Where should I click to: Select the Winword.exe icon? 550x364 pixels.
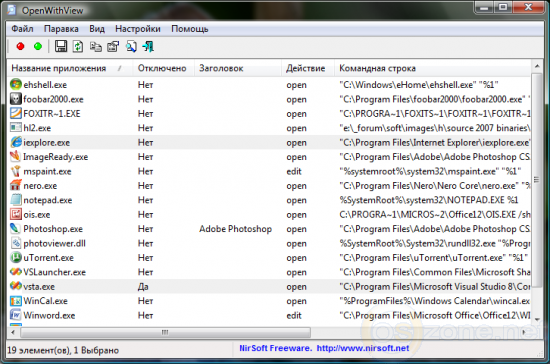click(x=15, y=315)
